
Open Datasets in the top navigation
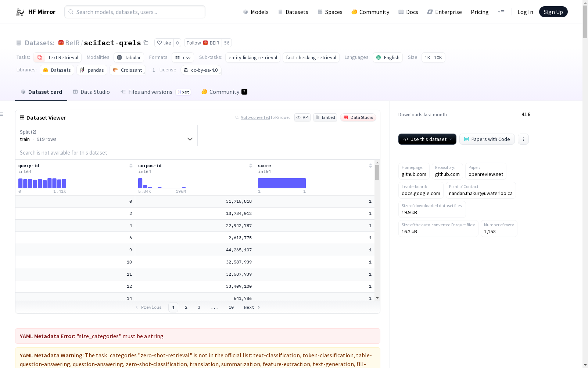coord(293,12)
